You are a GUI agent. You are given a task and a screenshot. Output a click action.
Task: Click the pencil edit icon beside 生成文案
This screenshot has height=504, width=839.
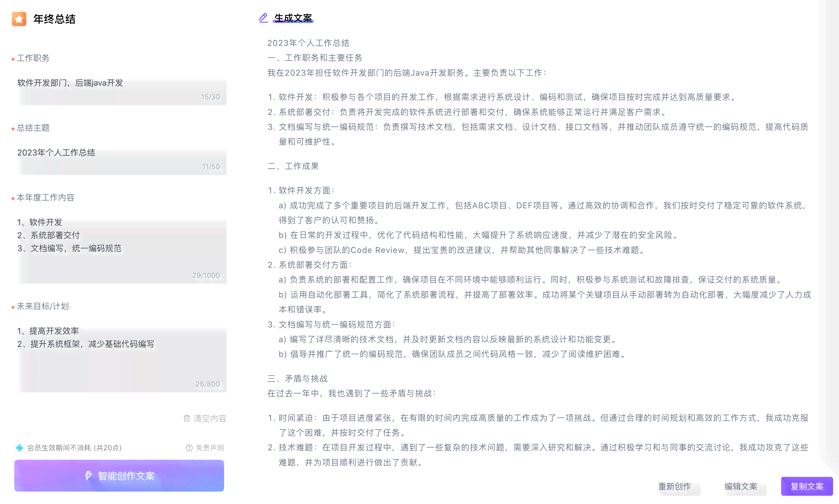click(x=263, y=18)
